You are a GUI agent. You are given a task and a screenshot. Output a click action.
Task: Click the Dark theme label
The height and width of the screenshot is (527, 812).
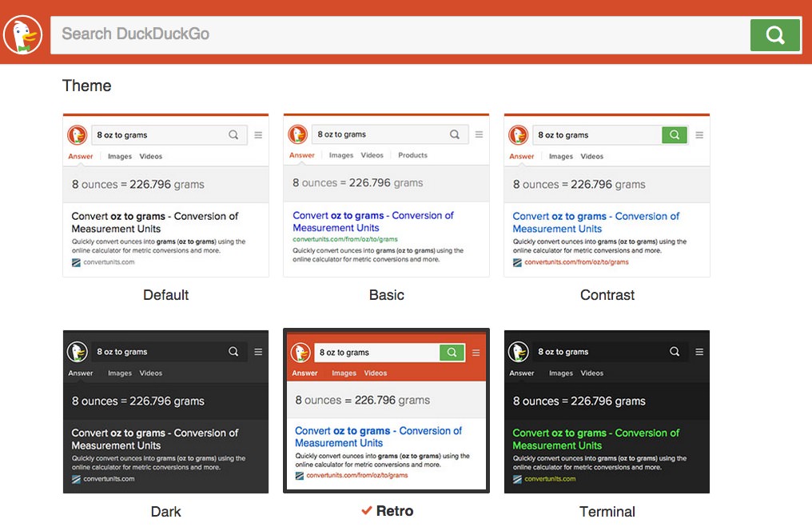click(x=165, y=512)
